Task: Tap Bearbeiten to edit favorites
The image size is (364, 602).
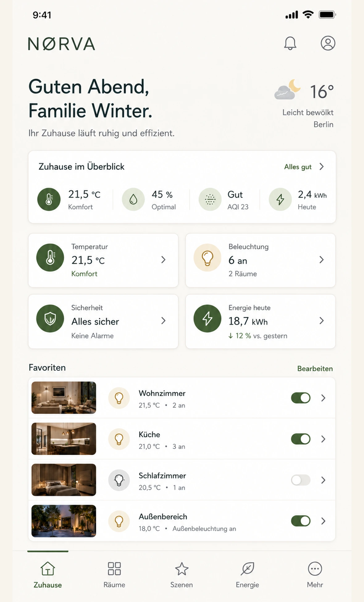Action: coord(315,369)
